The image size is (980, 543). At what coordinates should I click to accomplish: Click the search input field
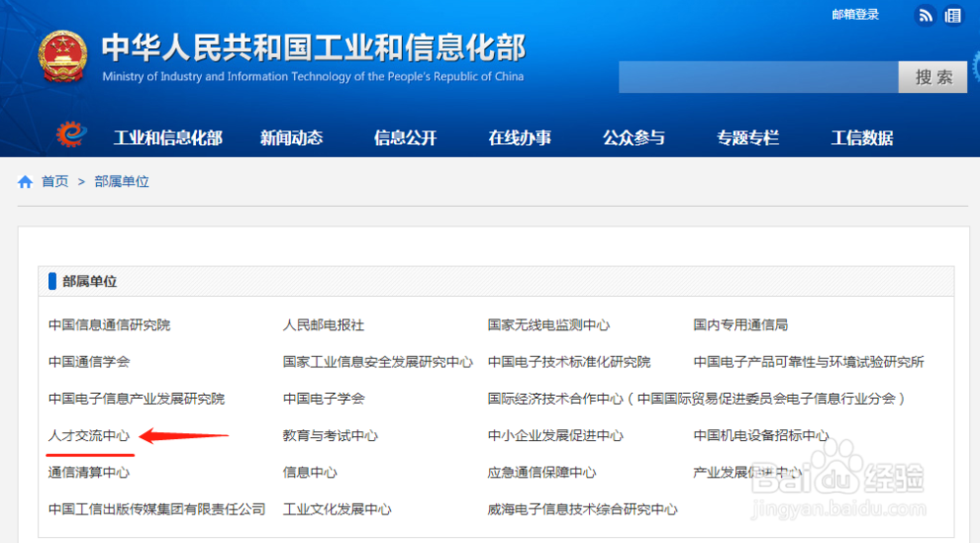click(759, 76)
